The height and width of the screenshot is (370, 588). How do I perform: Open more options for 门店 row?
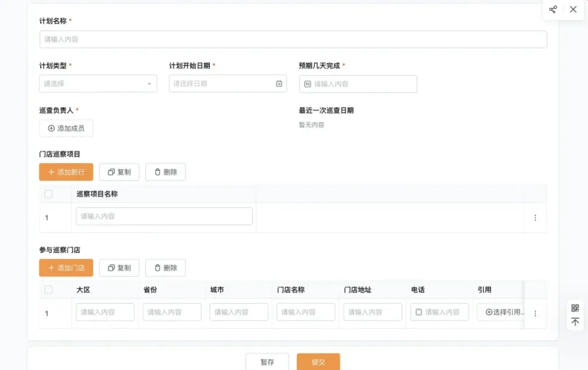point(535,313)
